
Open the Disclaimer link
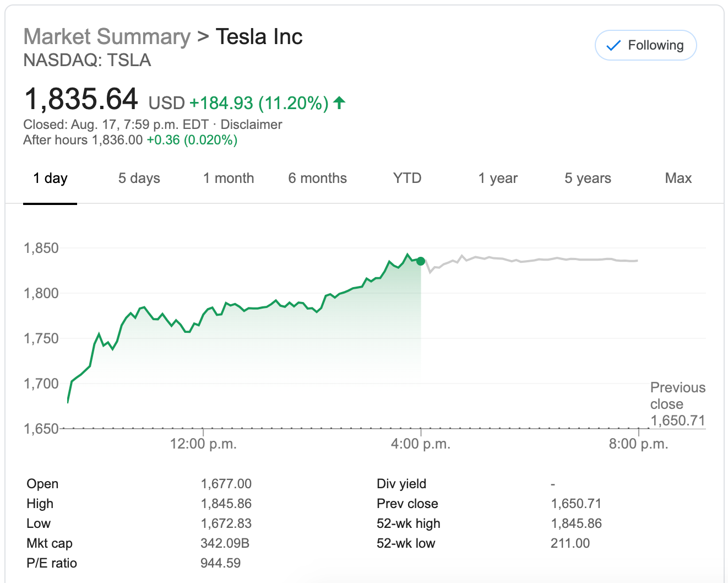251,125
